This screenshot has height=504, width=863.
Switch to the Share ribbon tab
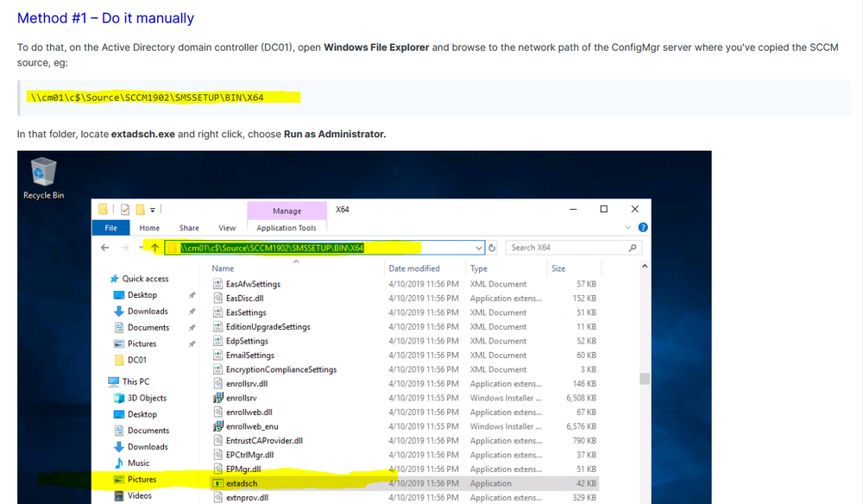189,228
